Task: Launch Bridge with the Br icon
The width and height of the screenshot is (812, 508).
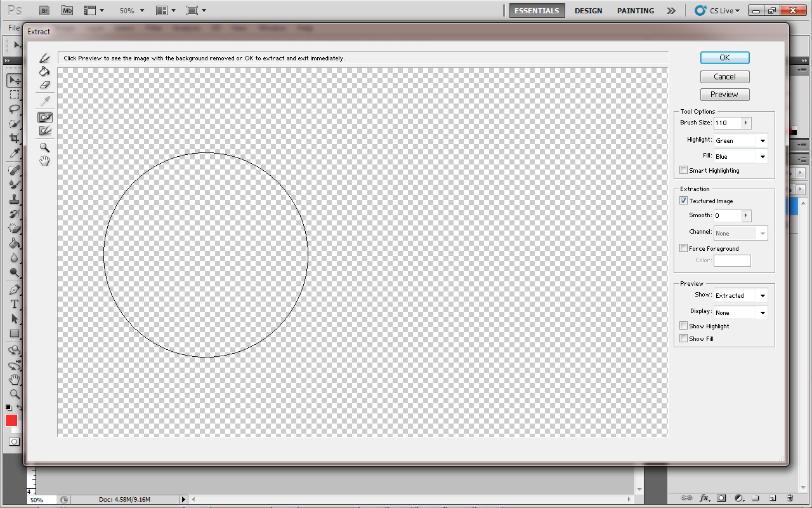Action: tap(44, 11)
